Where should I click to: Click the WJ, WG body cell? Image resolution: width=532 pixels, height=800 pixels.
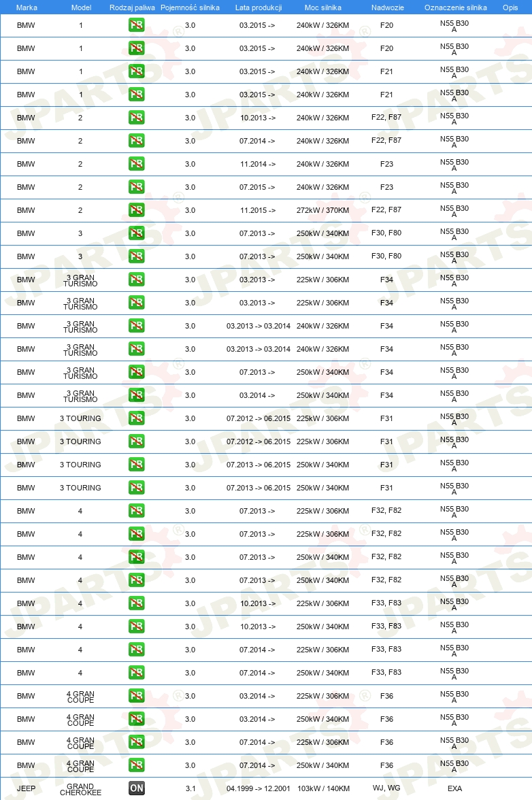386,788
